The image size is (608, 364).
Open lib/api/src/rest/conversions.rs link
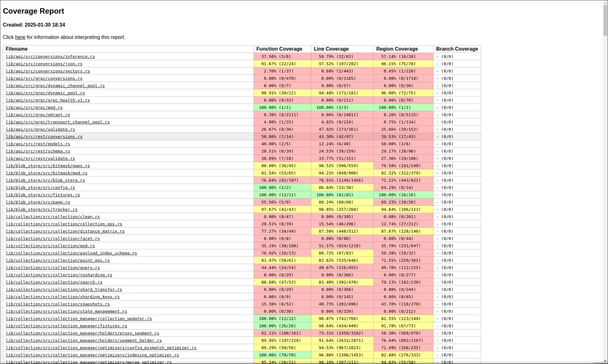(44, 137)
